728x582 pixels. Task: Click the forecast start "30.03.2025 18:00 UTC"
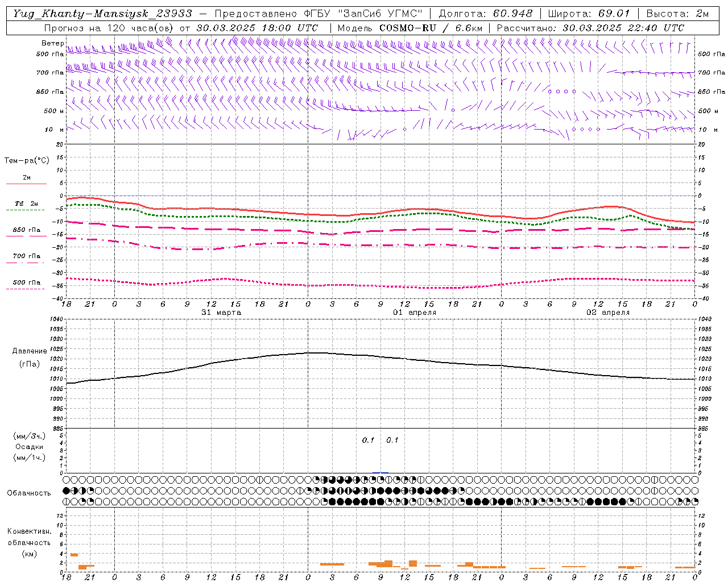257,28
